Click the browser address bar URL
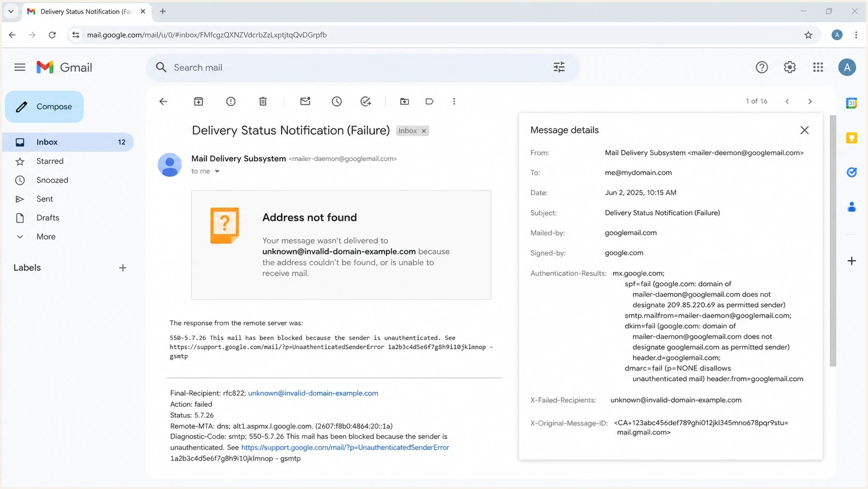The height and width of the screenshot is (489, 868). (207, 35)
